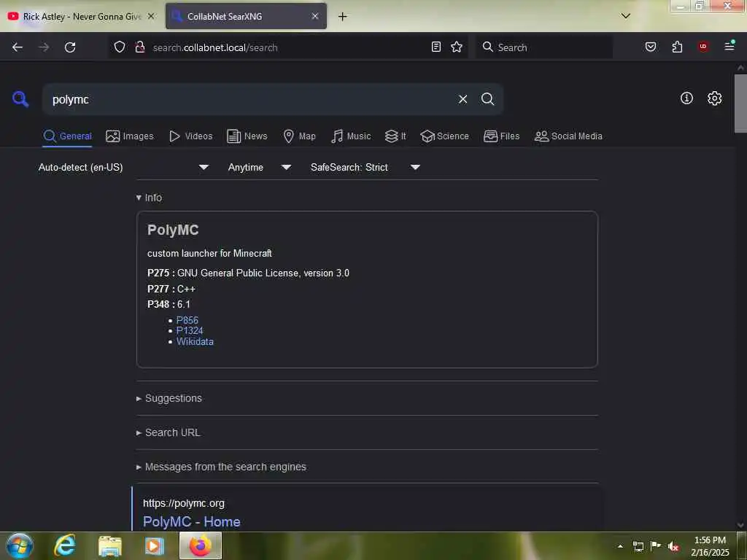Open the Auto-detect (en-US) language dropdown

(123, 167)
